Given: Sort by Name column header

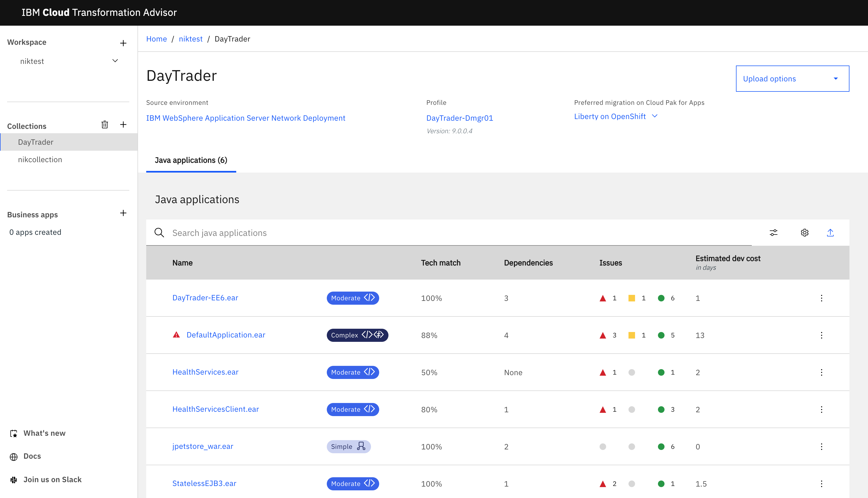Looking at the screenshot, I should [x=182, y=263].
